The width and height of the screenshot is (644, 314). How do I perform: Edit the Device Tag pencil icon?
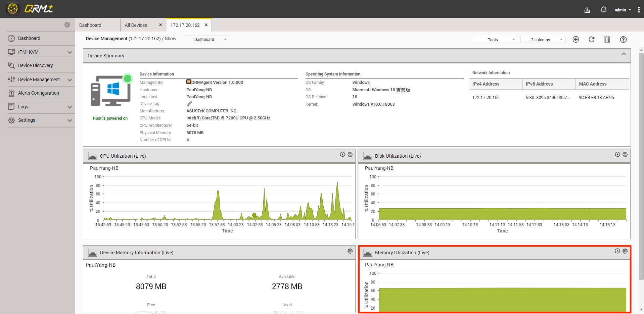point(190,104)
